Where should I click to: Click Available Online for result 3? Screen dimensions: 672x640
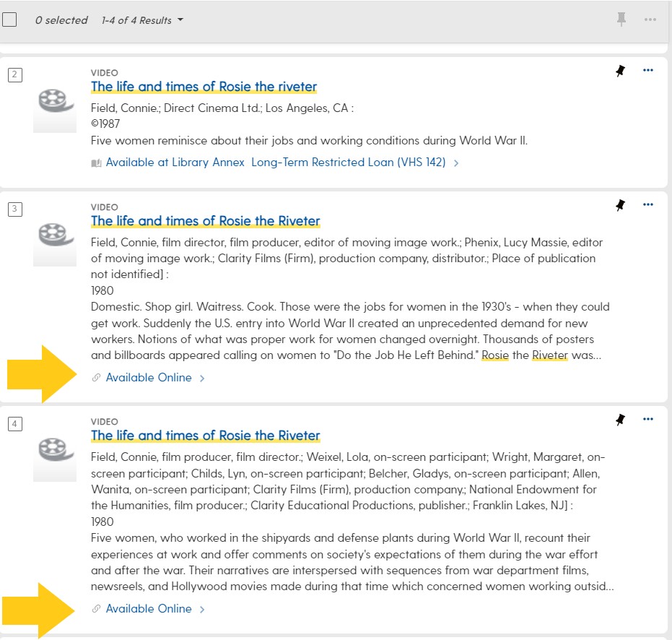coord(149,378)
